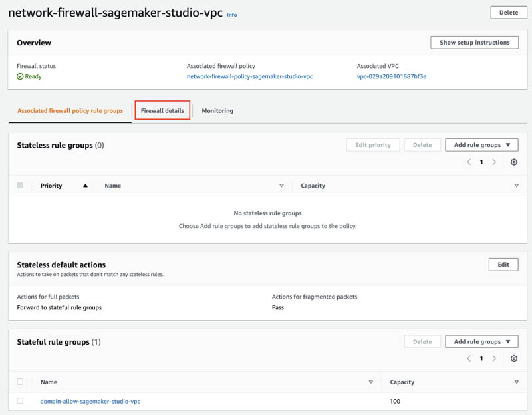Sort by Priority using ascending arrow
The image size is (532, 415).
pyautogui.click(x=86, y=186)
